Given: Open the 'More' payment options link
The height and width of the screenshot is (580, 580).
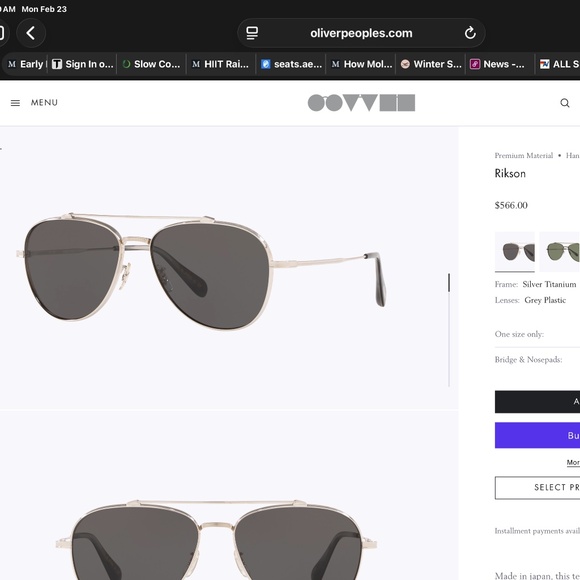Looking at the screenshot, I should coord(573,462).
